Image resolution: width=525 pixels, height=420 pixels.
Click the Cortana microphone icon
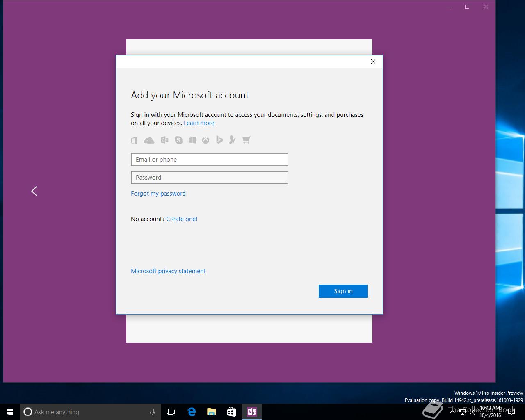[x=152, y=412]
